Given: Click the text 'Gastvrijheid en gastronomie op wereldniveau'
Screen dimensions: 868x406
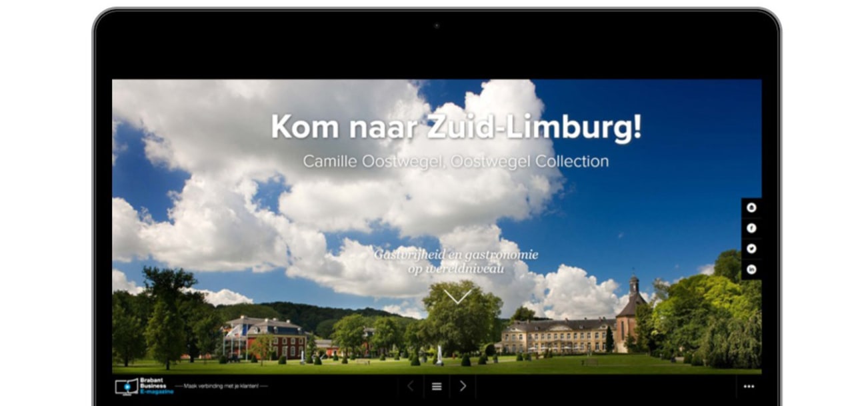Looking at the screenshot, I should coord(456,262).
